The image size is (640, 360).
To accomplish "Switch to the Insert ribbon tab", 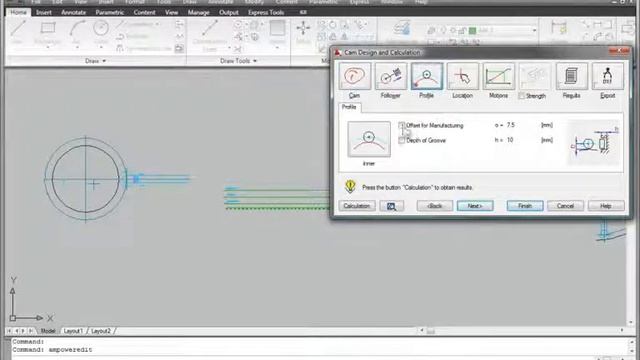I will point(44,12).
